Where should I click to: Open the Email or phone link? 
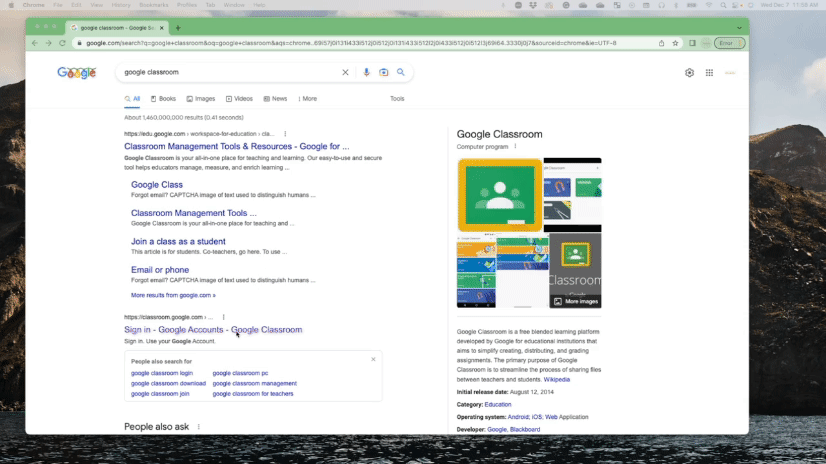point(160,270)
